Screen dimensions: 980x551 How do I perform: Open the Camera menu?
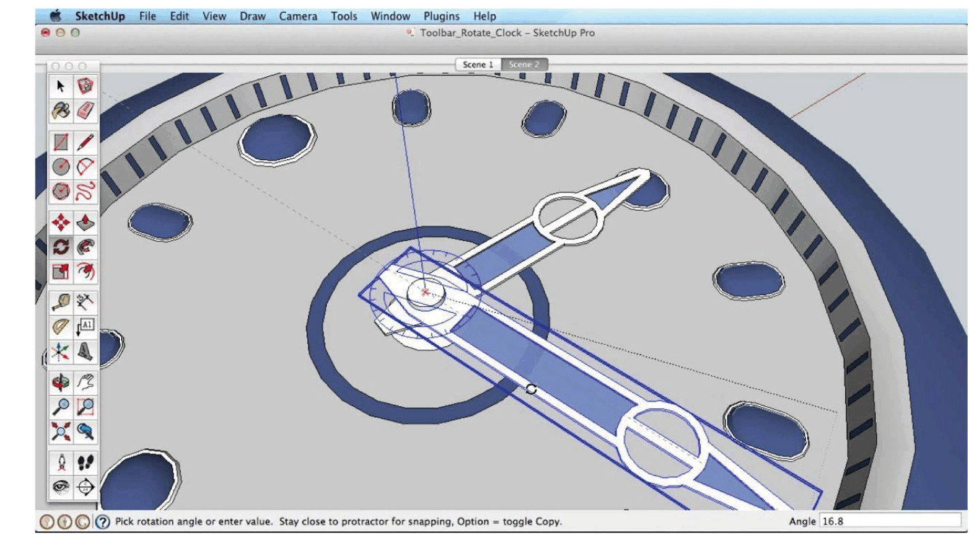point(298,16)
